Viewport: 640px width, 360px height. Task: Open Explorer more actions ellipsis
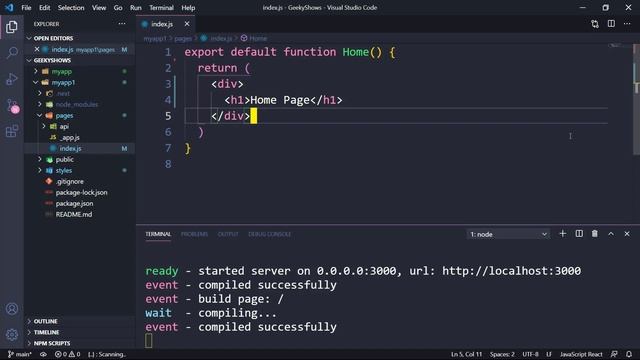pyautogui.click(x=122, y=24)
